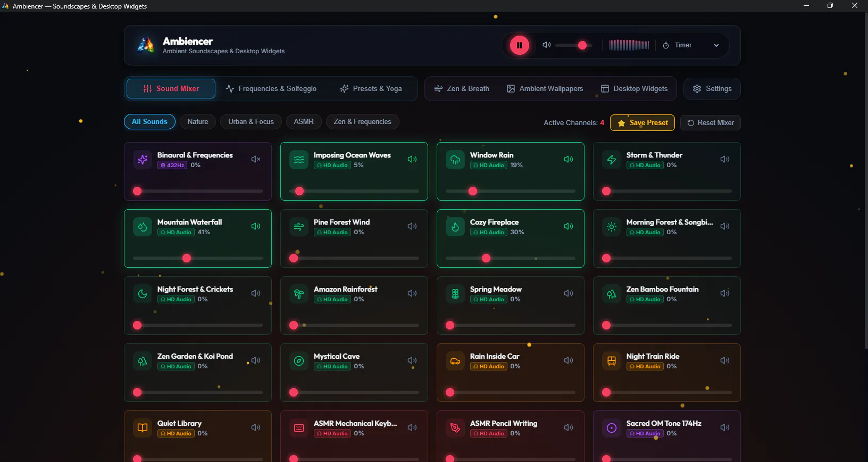Click the Window Rain cloud icon
The image size is (868, 462).
(455, 160)
